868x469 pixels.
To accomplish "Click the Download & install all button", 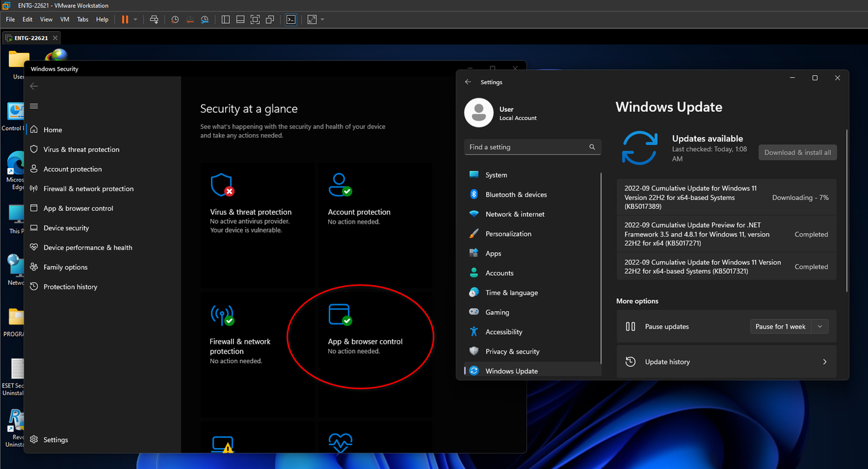I will click(x=797, y=152).
